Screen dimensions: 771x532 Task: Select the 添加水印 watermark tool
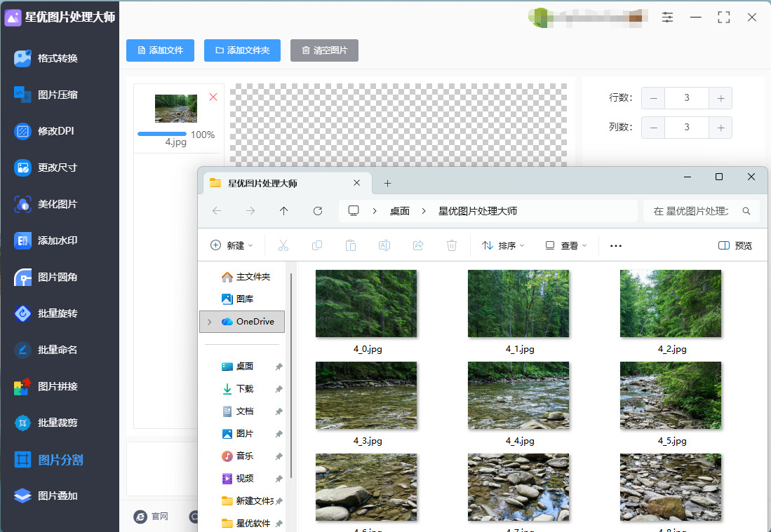tap(57, 240)
